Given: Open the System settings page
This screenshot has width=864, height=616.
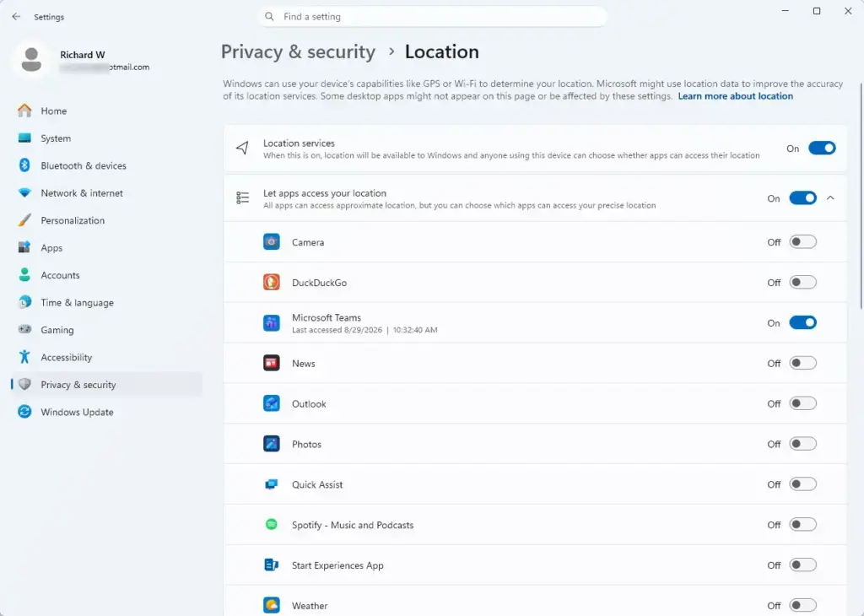Looking at the screenshot, I should (x=106, y=138).
